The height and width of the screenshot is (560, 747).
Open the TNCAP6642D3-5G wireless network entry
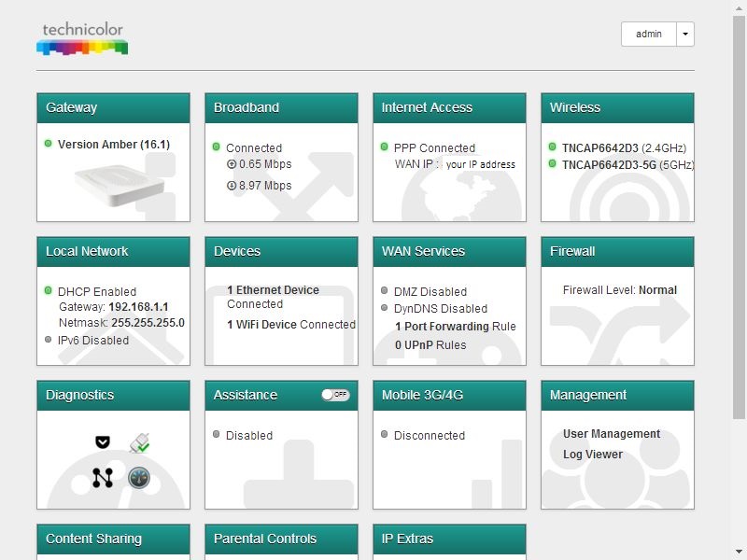pos(627,165)
